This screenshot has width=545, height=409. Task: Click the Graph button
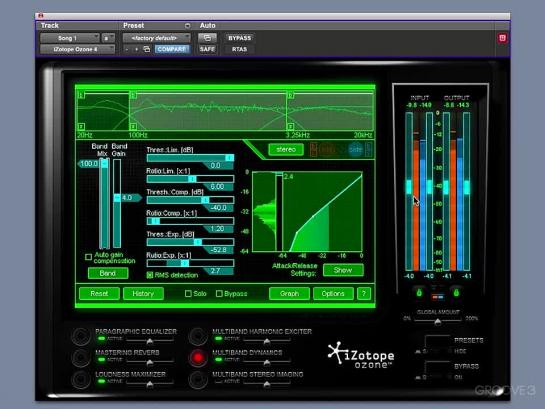click(289, 294)
